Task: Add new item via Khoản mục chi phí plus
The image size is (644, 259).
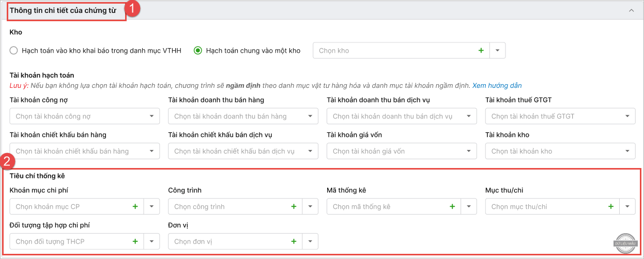Action: (x=135, y=207)
